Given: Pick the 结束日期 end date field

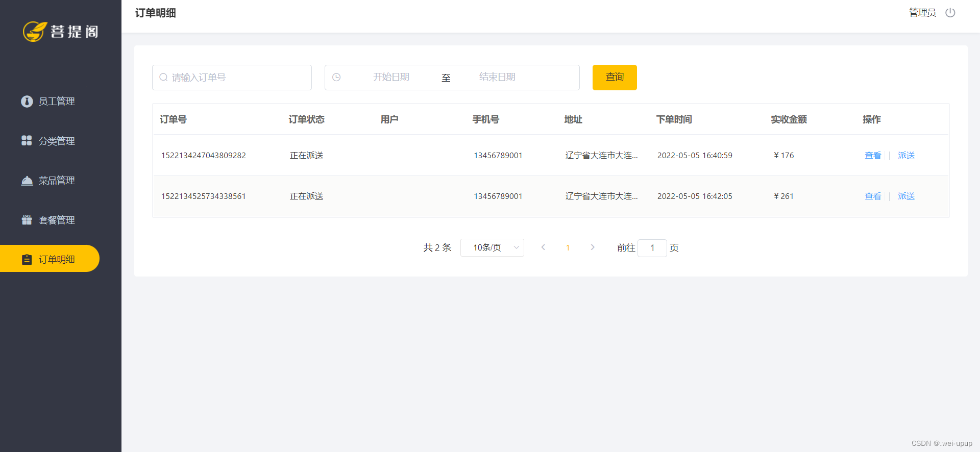Looking at the screenshot, I should pos(497,77).
